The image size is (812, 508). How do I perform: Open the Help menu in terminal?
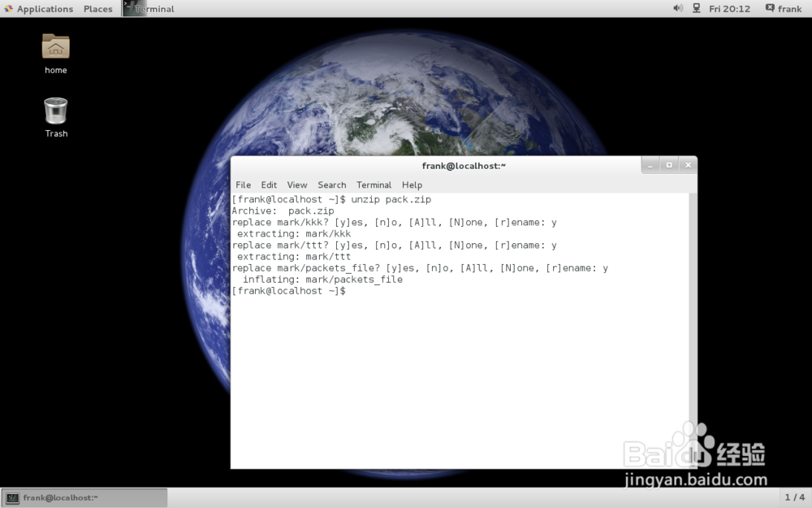point(412,185)
